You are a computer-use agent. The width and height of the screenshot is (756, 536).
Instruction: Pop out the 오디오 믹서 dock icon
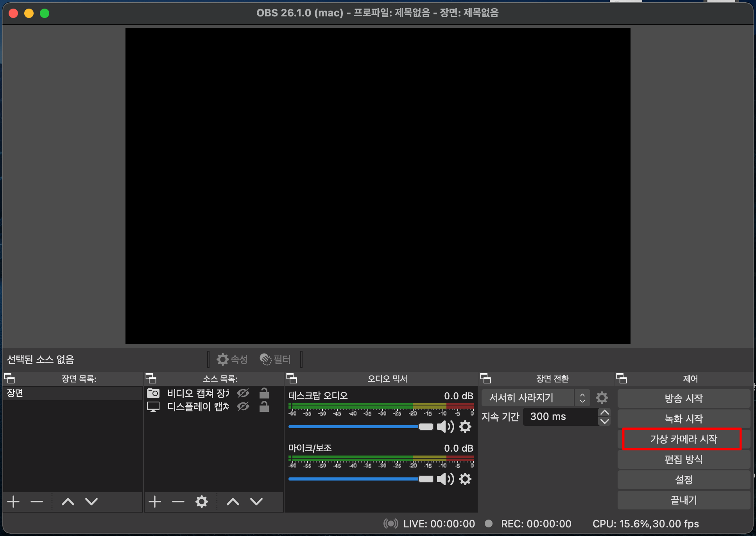[x=292, y=378]
